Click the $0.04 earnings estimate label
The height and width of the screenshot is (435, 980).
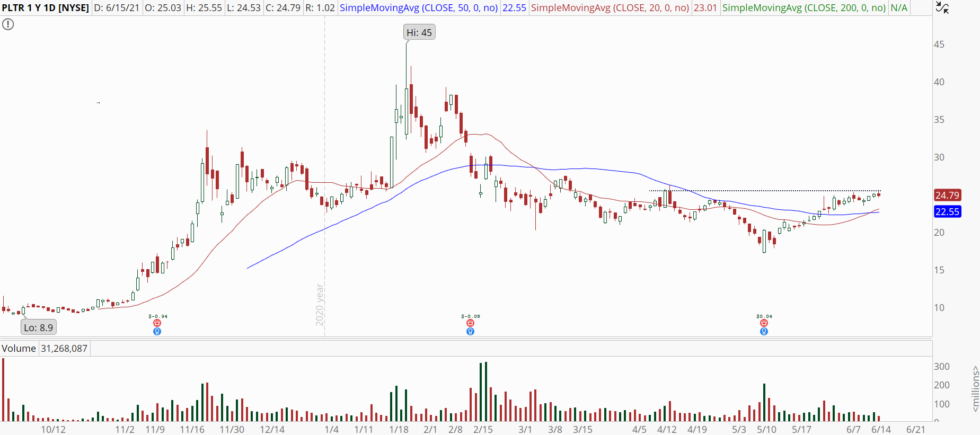coord(764,316)
